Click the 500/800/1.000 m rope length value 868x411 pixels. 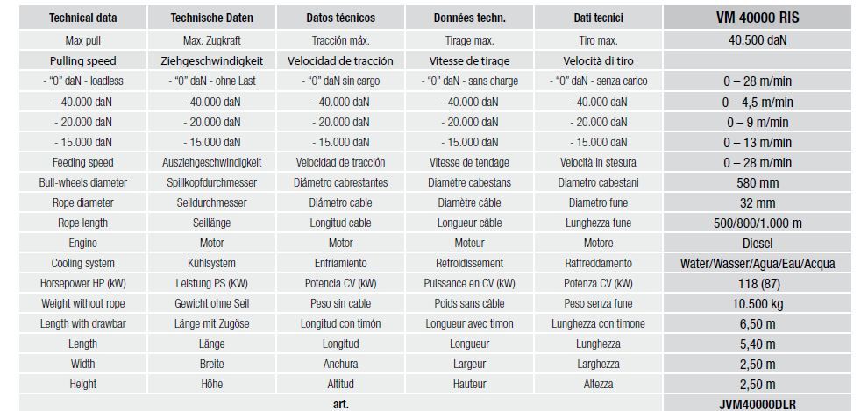point(758,223)
